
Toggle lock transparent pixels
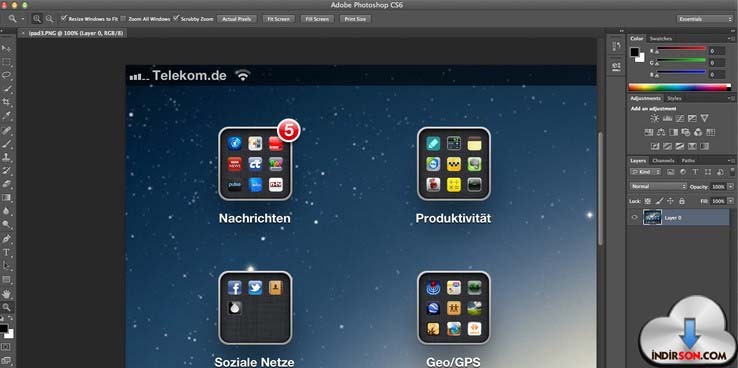[x=647, y=201]
